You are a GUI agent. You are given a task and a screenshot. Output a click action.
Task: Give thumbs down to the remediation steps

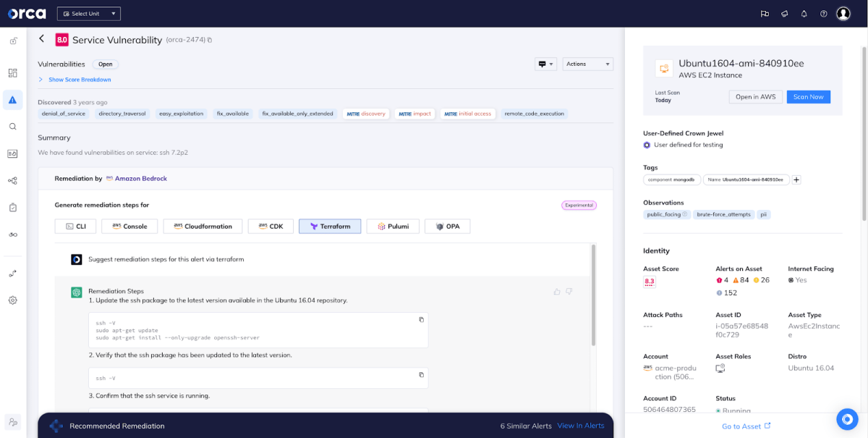(x=569, y=292)
